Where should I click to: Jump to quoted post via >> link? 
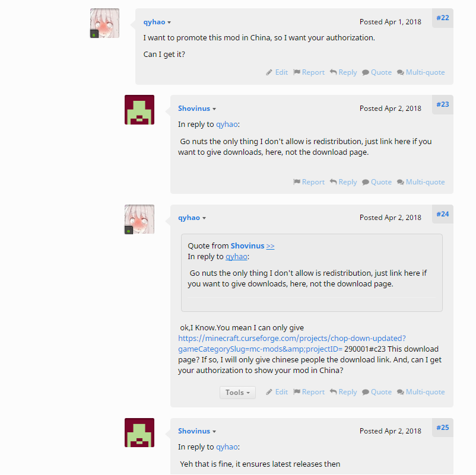point(270,246)
